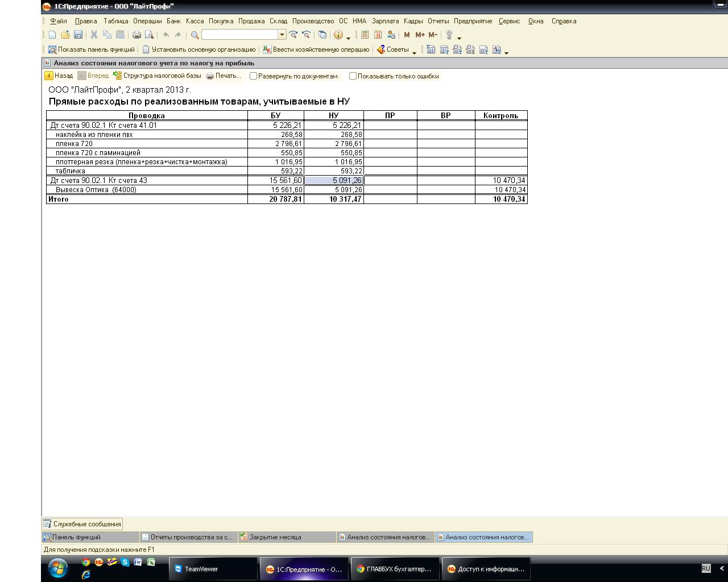This screenshot has height=582, width=728.
Task: Expand the search field dropdown arrow
Action: (x=282, y=35)
